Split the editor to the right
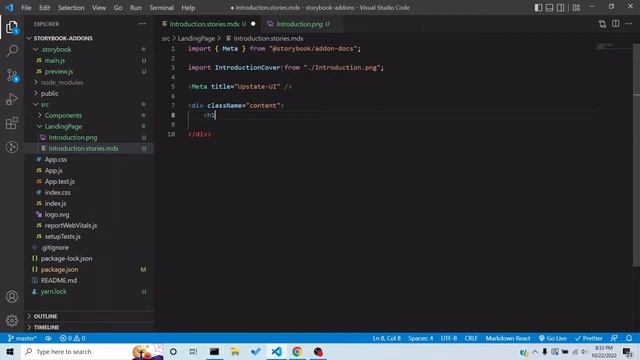The image size is (640, 360). point(616,24)
